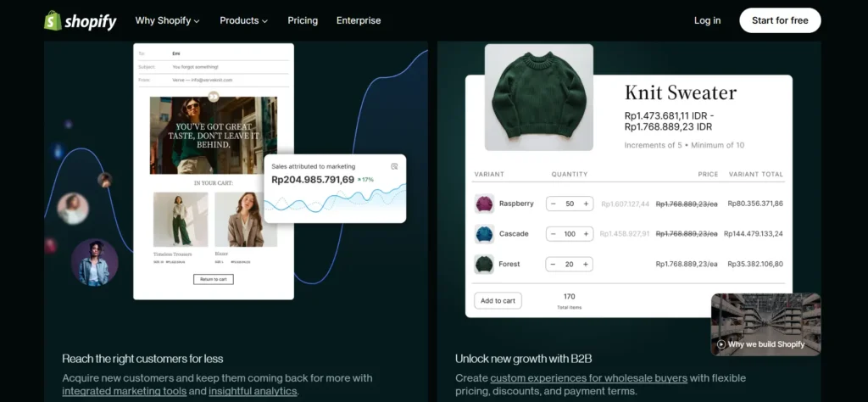Click the report icon on sales marketing card
The height and width of the screenshot is (402, 868).
394,166
